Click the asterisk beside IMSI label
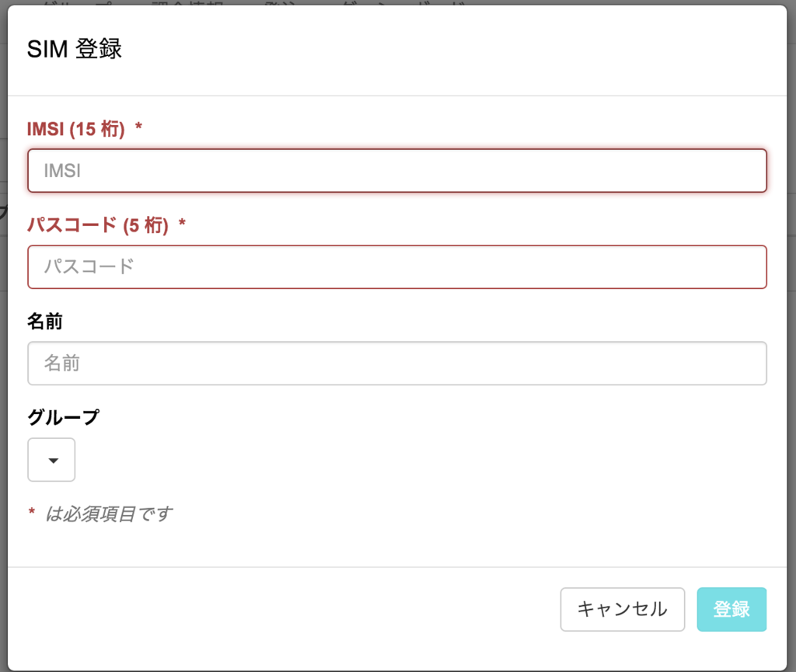 (x=138, y=128)
